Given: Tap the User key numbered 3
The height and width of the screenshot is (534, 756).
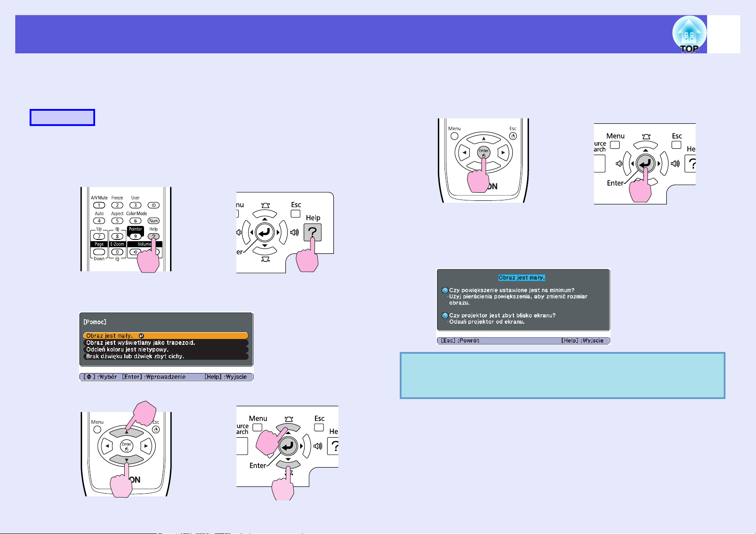Looking at the screenshot, I should (x=135, y=205).
